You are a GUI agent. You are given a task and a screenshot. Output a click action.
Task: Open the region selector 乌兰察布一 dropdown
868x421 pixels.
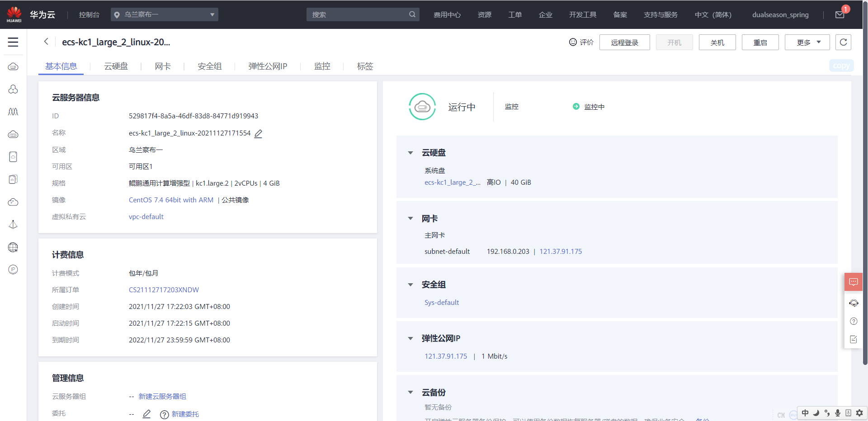tap(165, 14)
